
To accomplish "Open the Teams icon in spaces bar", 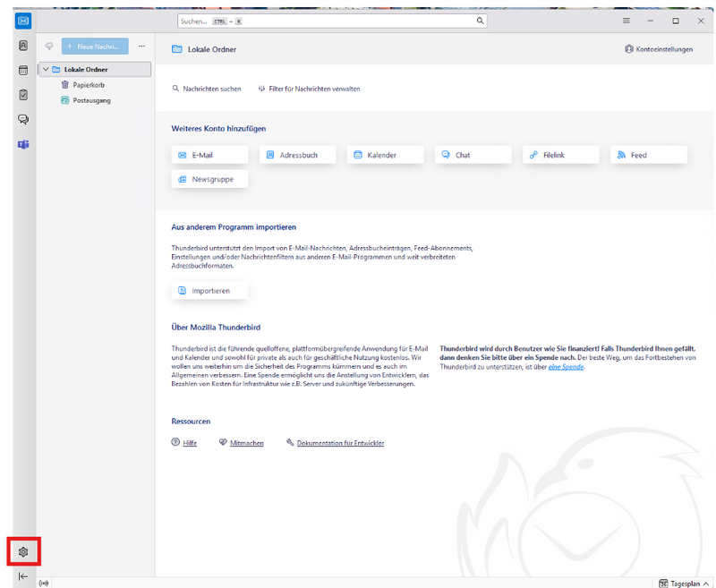I will 23,144.
